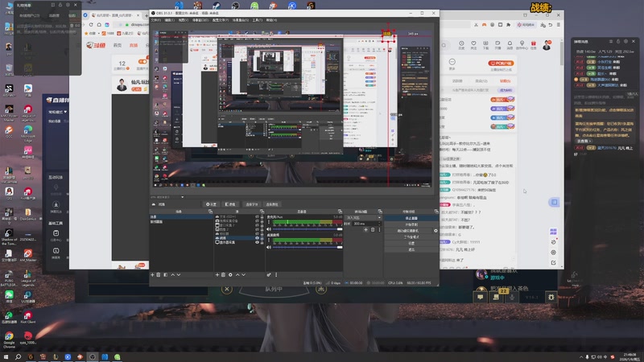Remove transition with trash icon in transitions panel
The height and width of the screenshot is (362, 644).
coord(373,230)
